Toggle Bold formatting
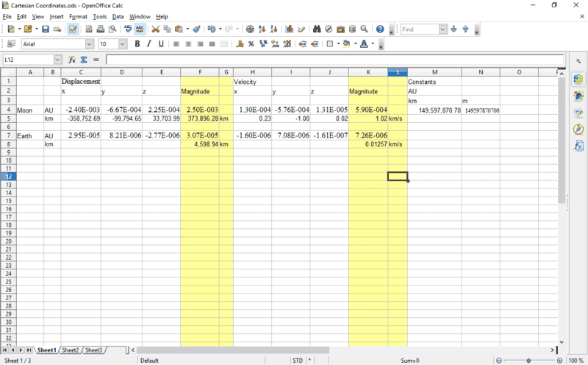 (137, 44)
